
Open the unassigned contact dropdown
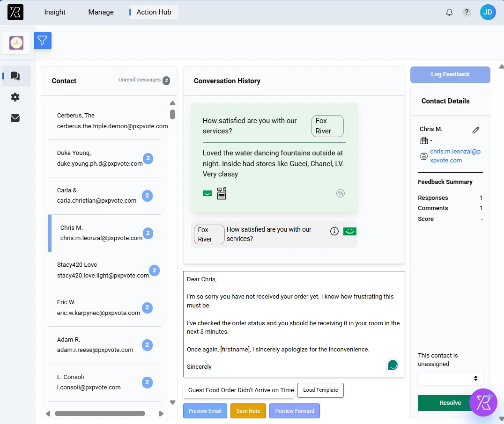[450, 379]
